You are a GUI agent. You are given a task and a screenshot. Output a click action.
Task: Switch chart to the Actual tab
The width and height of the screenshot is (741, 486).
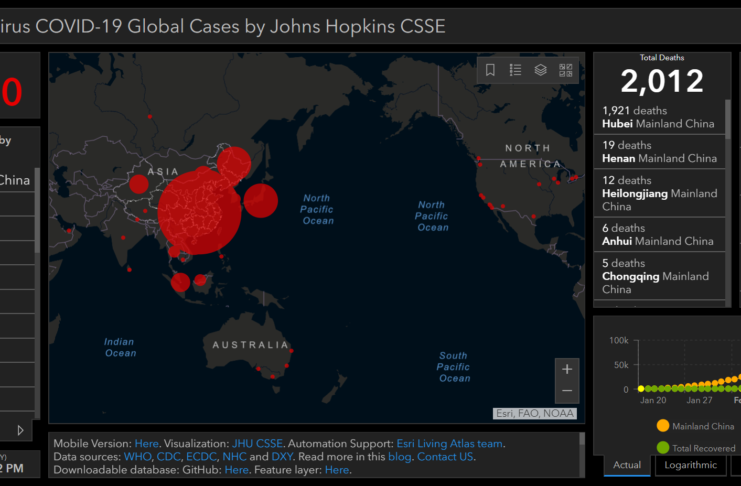(x=627, y=465)
